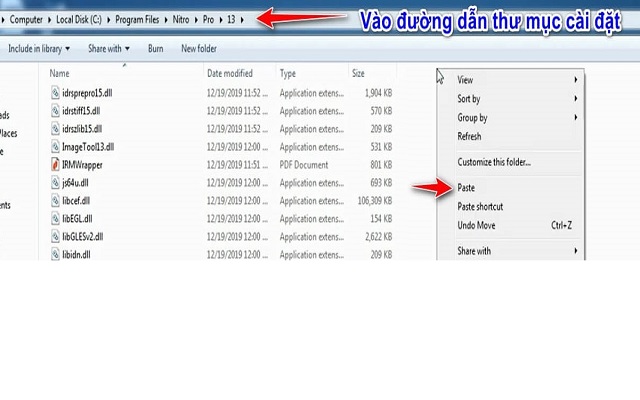The image size is (640, 400).
Task: Select the IRMWrapper file name
Action: pyautogui.click(x=82, y=165)
